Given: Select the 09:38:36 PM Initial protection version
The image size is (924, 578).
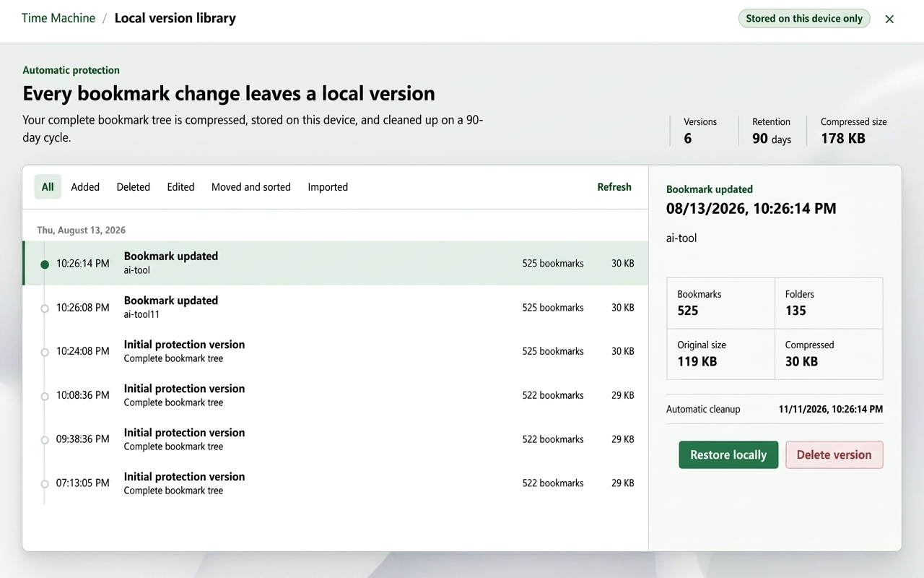Looking at the screenshot, I should click(335, 439).
